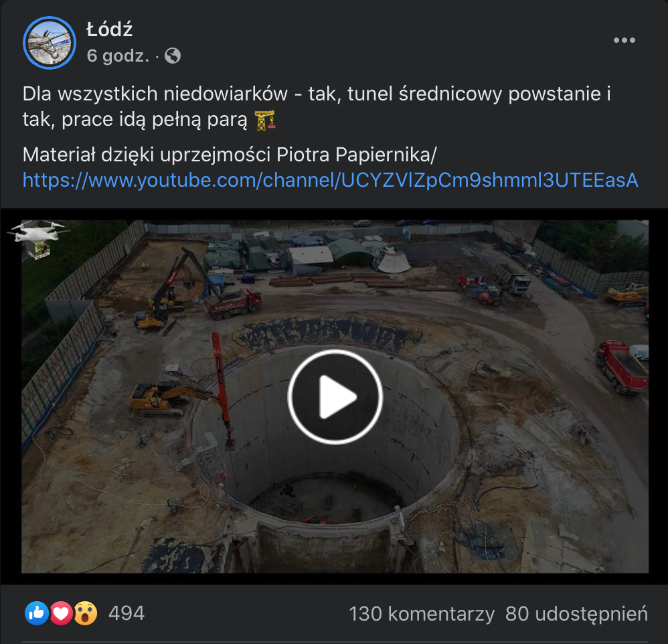Click the red dump truck at video's right edge
This screenshot has width=668, height=644.
tap(622, 366)
